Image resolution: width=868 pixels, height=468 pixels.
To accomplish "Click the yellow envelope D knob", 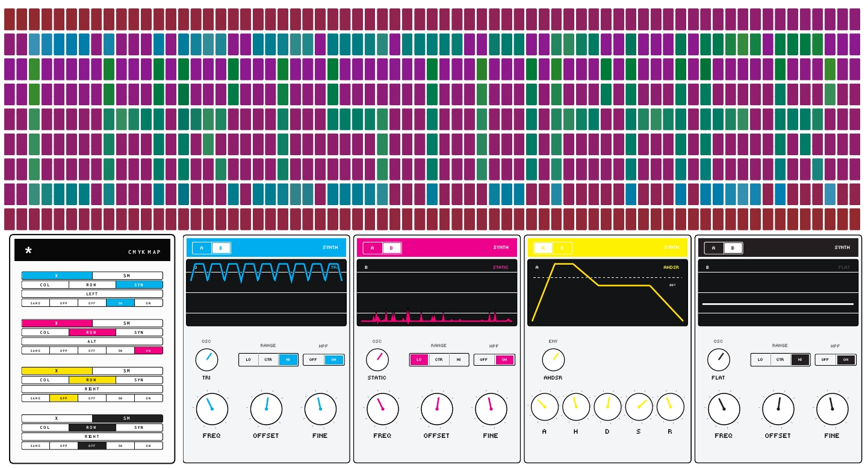I will (607, 407).
